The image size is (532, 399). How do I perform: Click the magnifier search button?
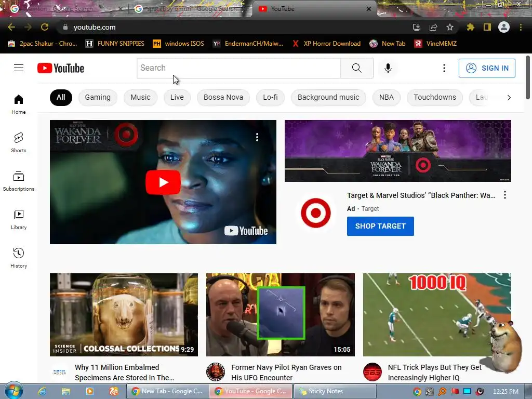pyautogui.click(x=357, y=68)
